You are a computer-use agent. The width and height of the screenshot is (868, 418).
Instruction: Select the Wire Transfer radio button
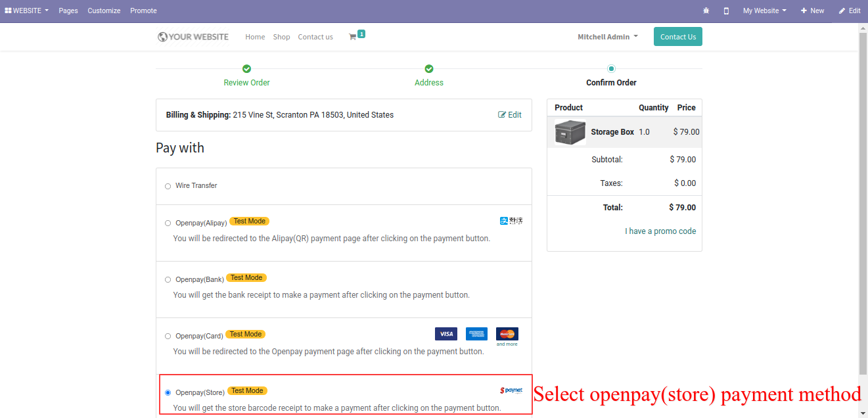point(168,186)
